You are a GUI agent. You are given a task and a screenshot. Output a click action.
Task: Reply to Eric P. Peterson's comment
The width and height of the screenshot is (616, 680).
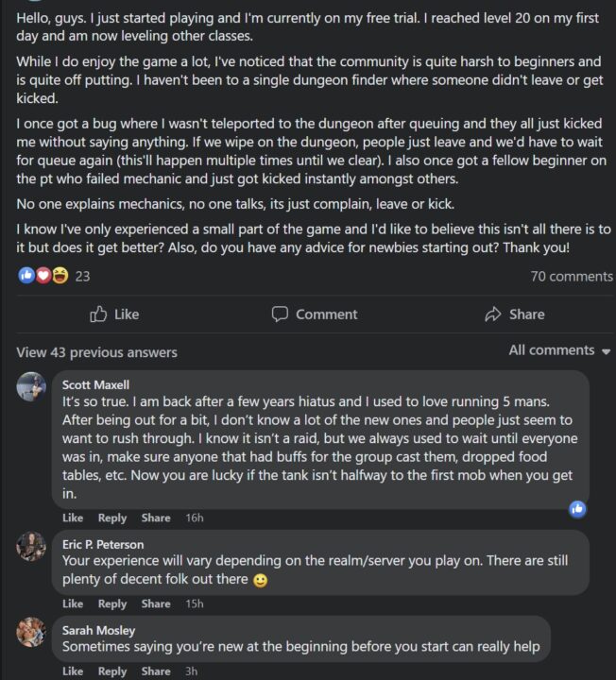pyautogui.click(x=112, y=603)
